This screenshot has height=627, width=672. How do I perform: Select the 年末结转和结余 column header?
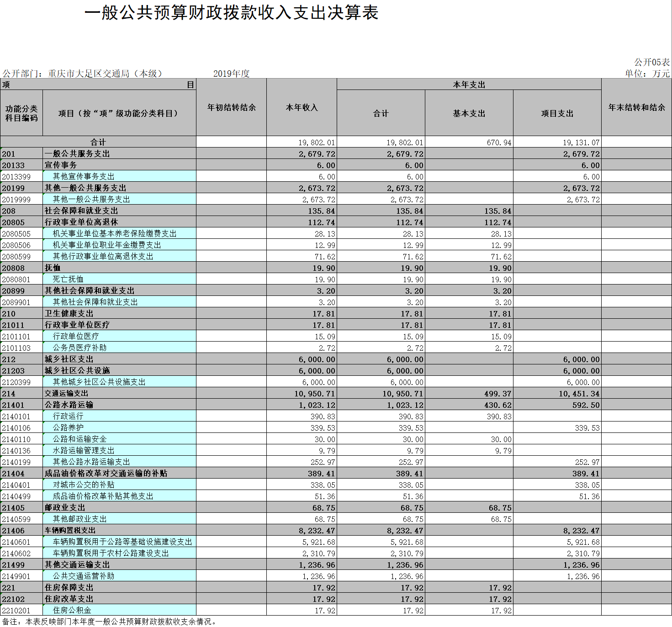637,107
